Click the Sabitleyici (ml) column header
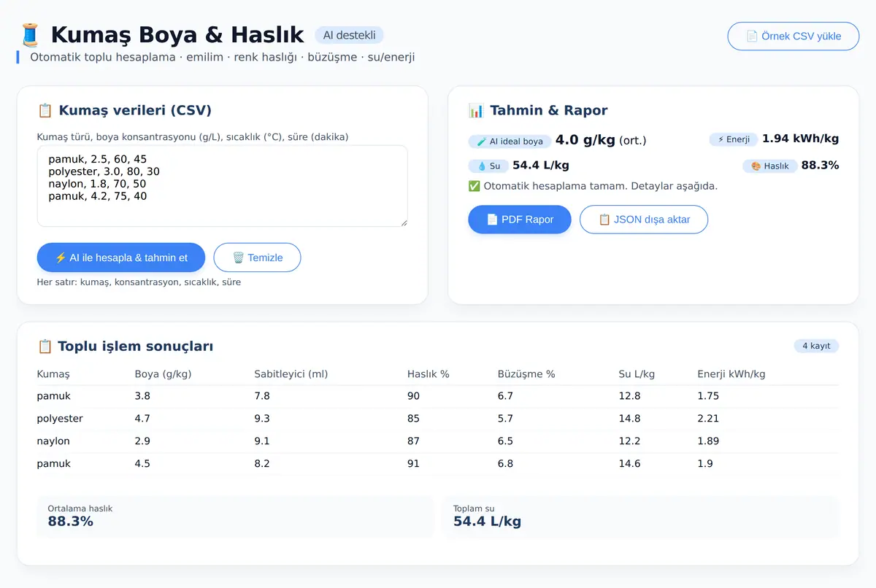Viewport: 876px width, 588px height. click(x=291, y=374)
